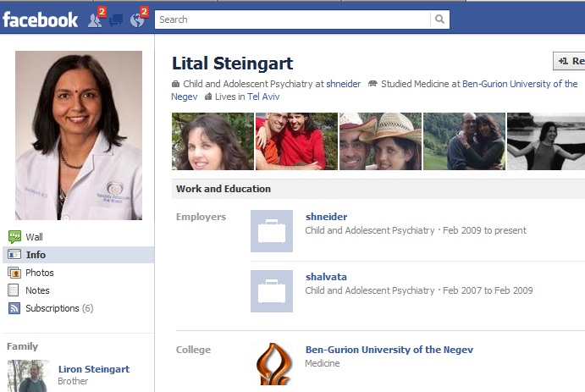Viewport: 585px width, 392px height.
Task: Click the shneider employer link
Action: pos(326,217)
